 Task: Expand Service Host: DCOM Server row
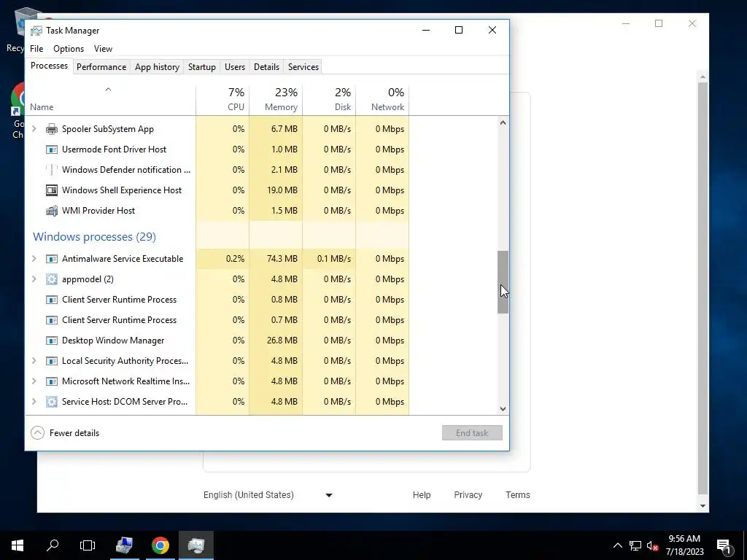click(34, 402)
